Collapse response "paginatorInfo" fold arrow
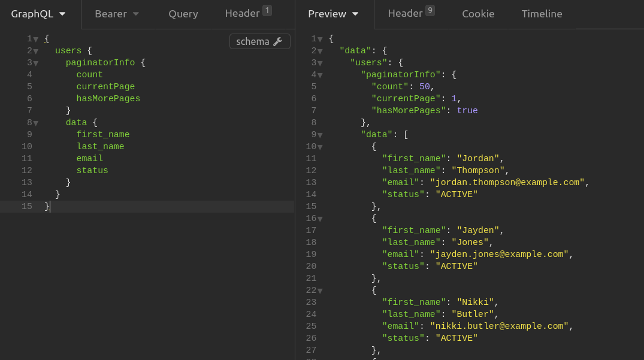This screenshot has width=644, height=360. coord(320,75)
